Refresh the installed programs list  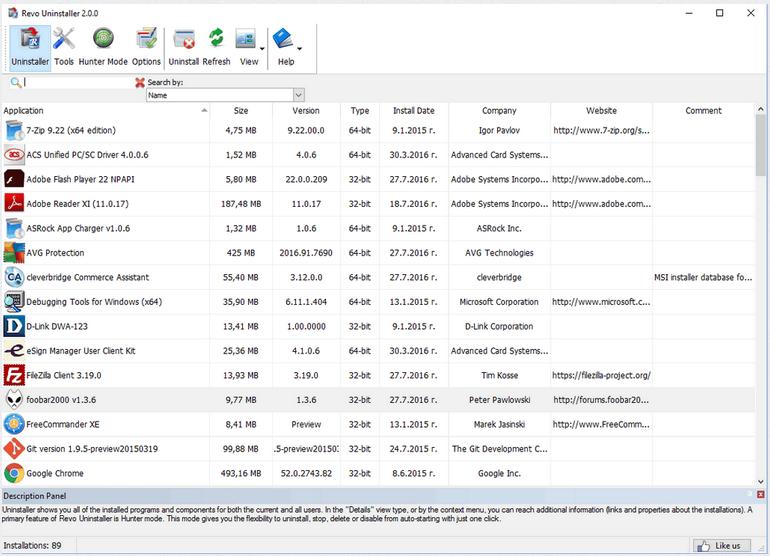216,48
